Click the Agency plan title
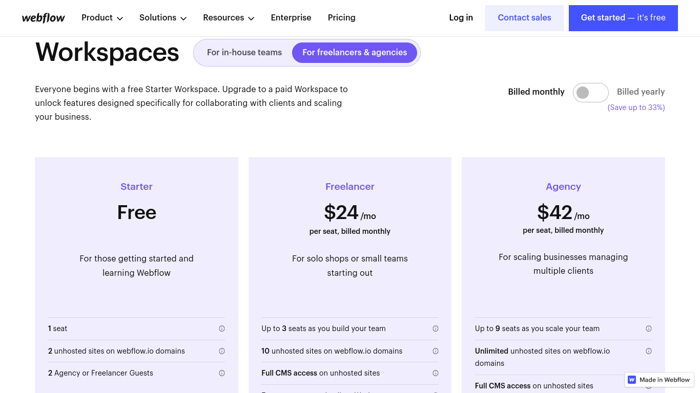This screenshot has height=393, width=700. pos(563,187)
